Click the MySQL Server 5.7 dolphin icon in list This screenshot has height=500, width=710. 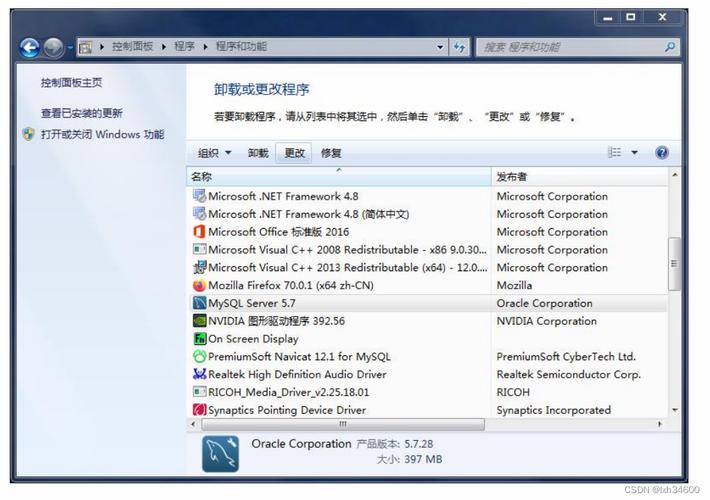(x=199, y=303)
